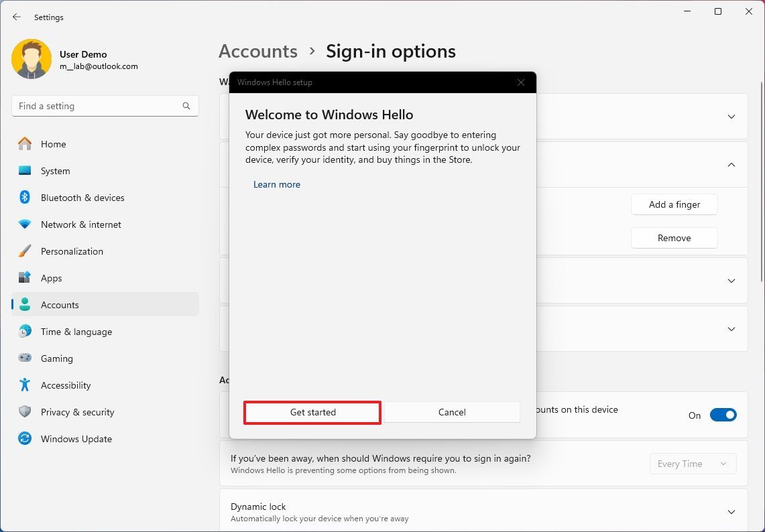Click the Get started button
The height and width of the screenshot is (532, 765).
point(312,412)
